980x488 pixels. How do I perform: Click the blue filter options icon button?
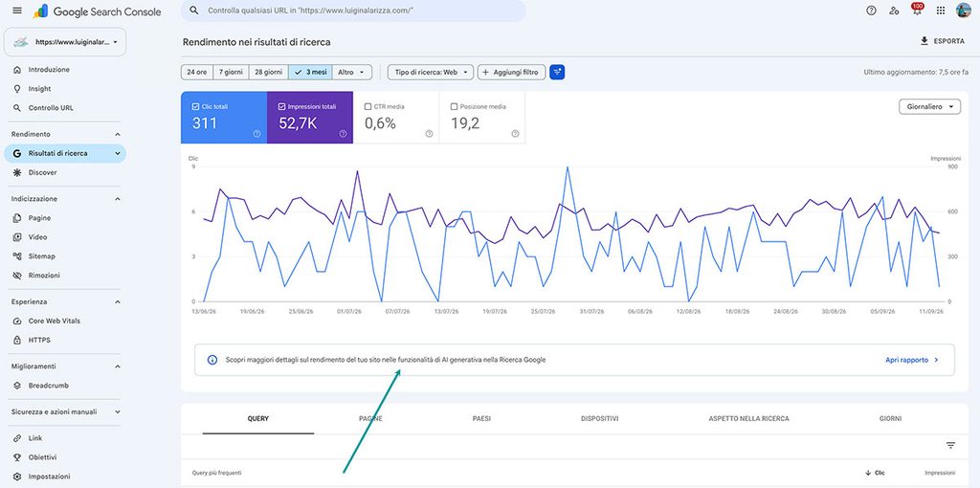point(557,73)
